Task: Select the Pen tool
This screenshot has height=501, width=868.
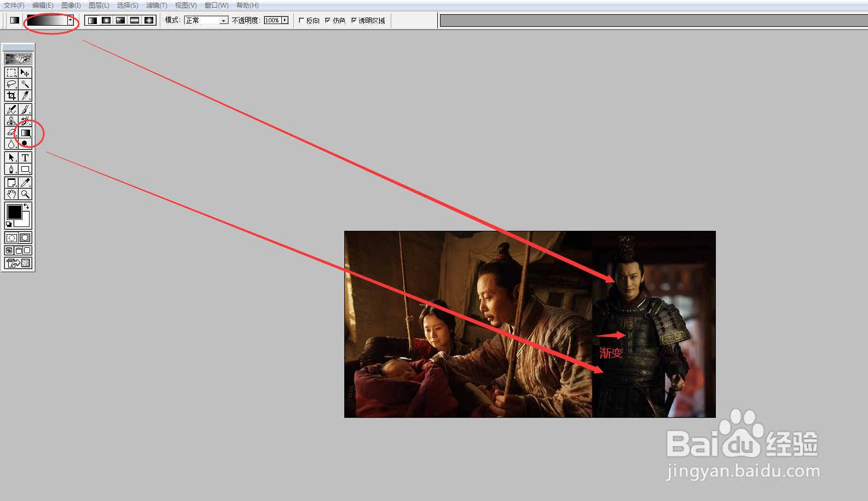Action: [x=11, y=169]
